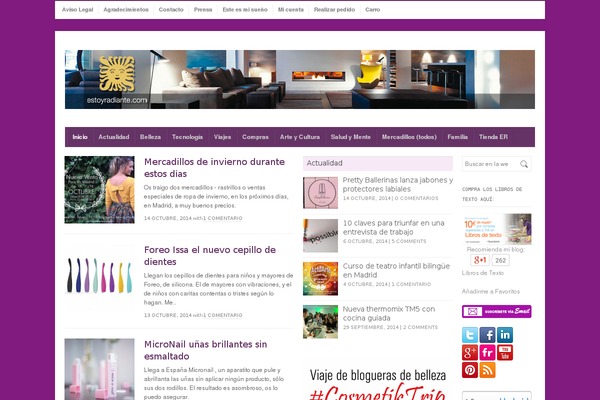Open Realizar pedido in top menu
The width and height of the screenshot is (600, 400).
pos(334,10)
